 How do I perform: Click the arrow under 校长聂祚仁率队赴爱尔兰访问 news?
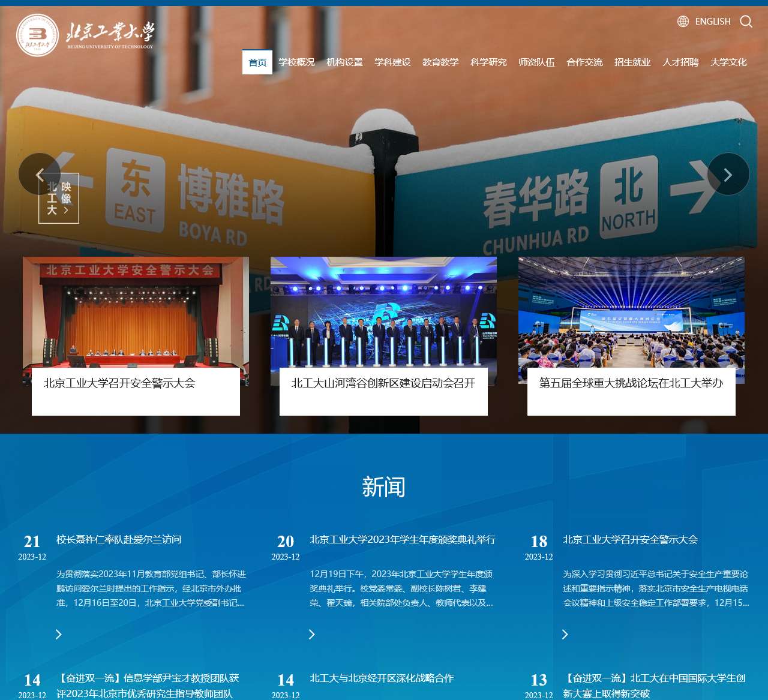[59, 634]
